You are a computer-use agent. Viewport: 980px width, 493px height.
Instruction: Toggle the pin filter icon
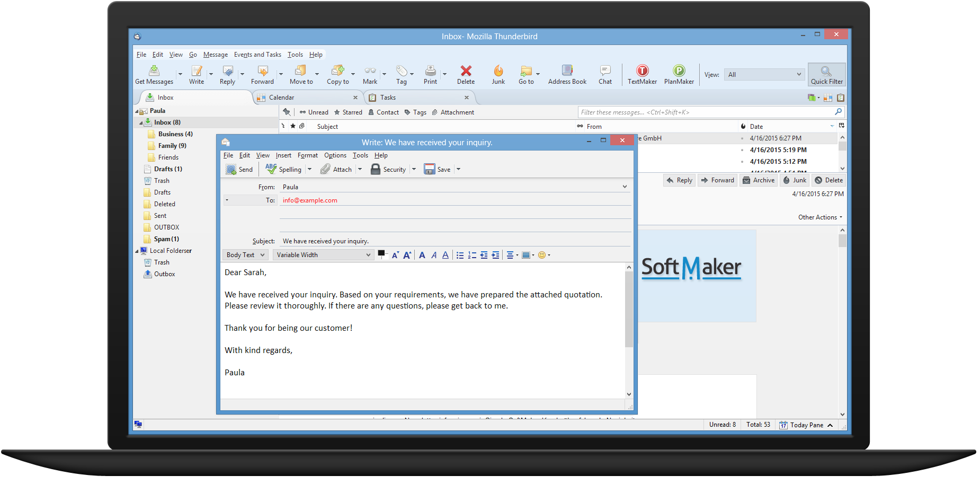coord(287,112)
